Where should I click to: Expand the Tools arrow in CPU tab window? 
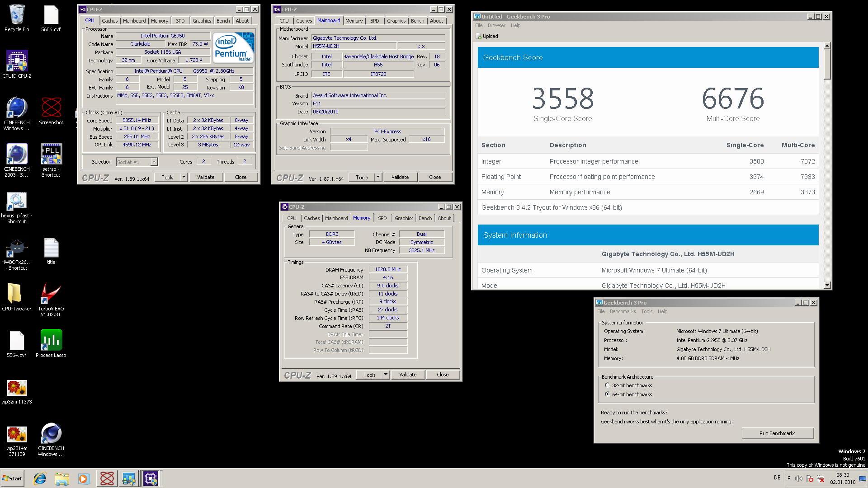tap(184, 177)
